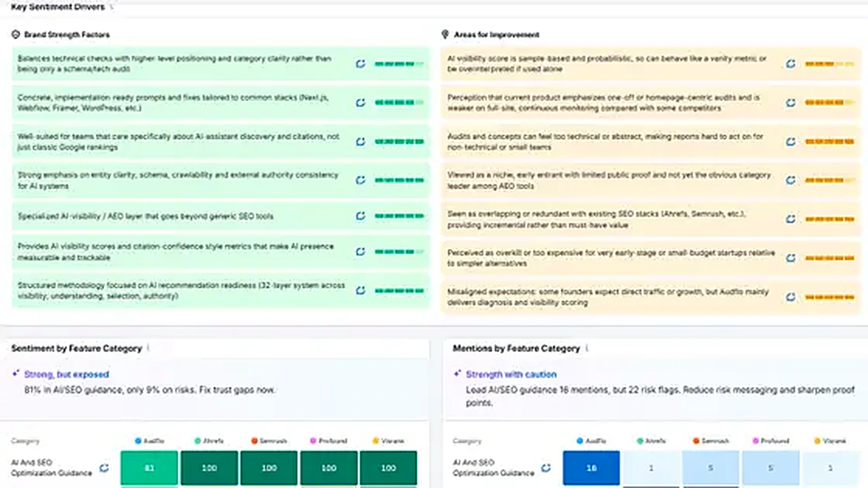The height and width of the screenshot is (488, 868).
Task: Click refresh icon for 'Perceived as overkill' row
Action: click(x=791, y=258)
